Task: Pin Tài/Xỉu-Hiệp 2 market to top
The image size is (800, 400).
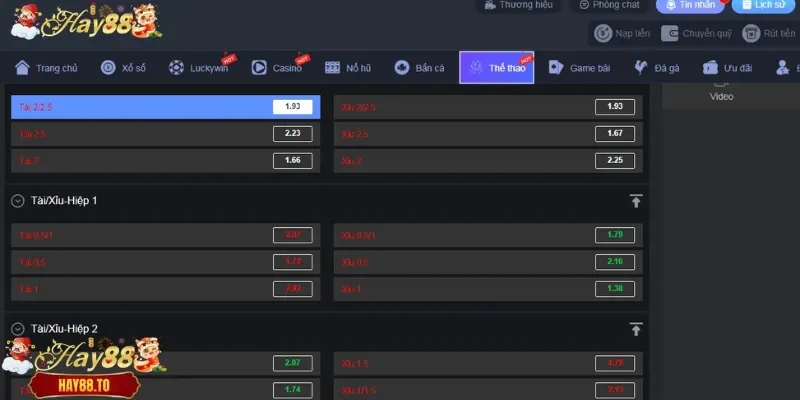Action: pos(635,329)
